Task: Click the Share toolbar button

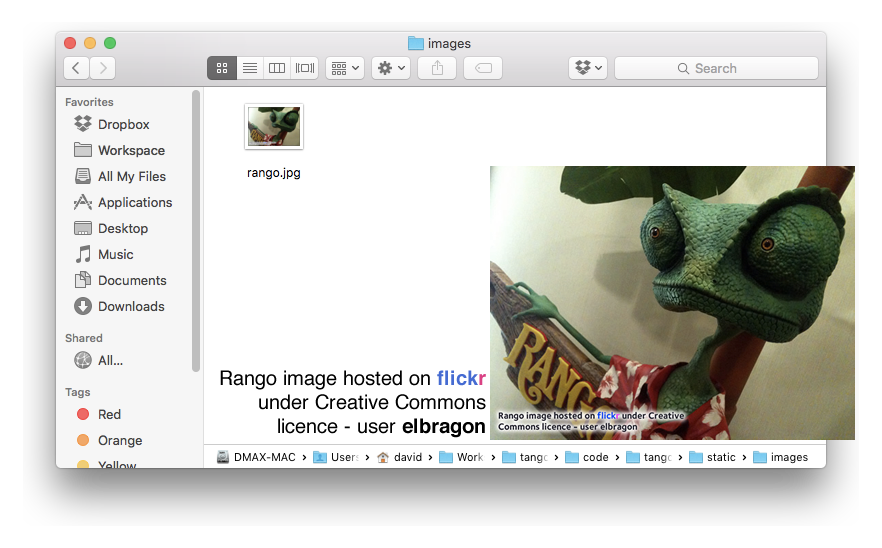Action: 437,68
